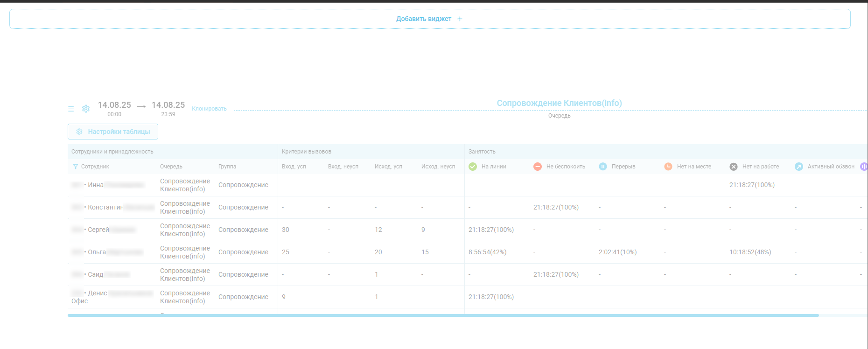Click the Активный обзвон arrow icon
The image size is (868, 349).
click(x=799, y=167)
